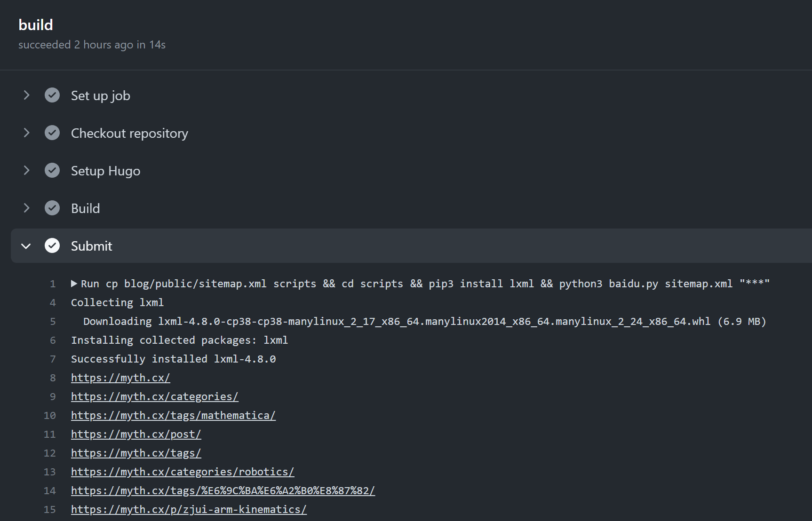Open the myth.cx/categories/ link

154,397
